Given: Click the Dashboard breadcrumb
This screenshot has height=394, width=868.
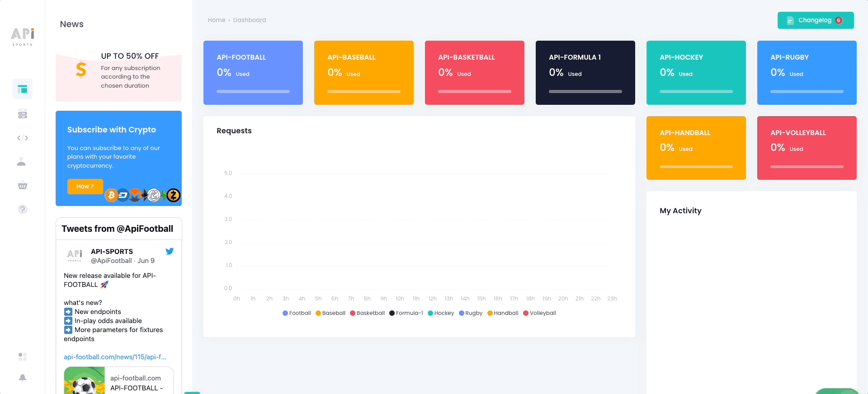Looking at the screenshot, I should [x=250, y=20].
